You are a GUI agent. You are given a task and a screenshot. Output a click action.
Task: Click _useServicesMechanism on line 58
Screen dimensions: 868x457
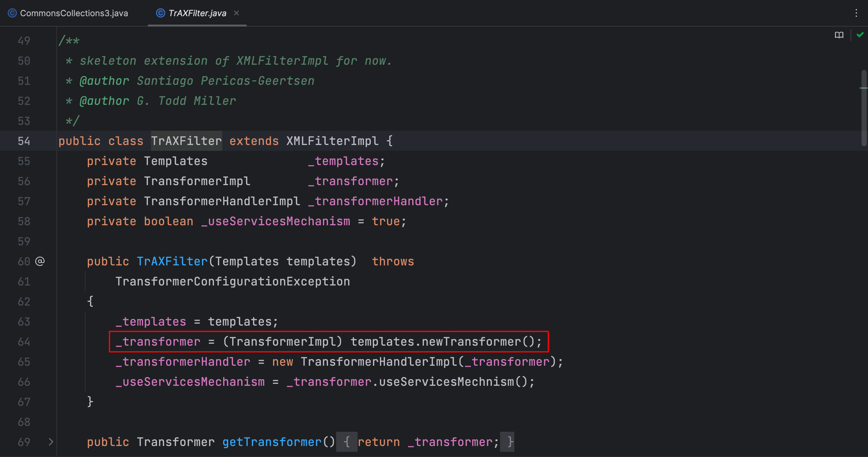[276, 221]
